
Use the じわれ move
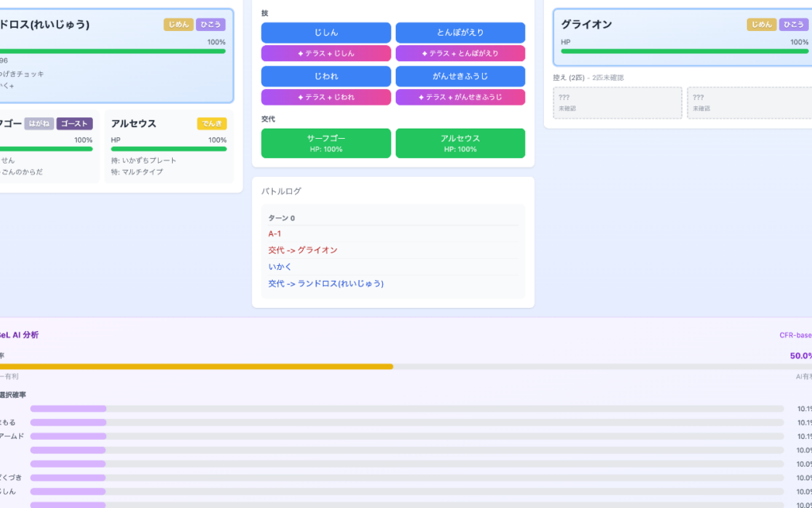pos(325,76)
